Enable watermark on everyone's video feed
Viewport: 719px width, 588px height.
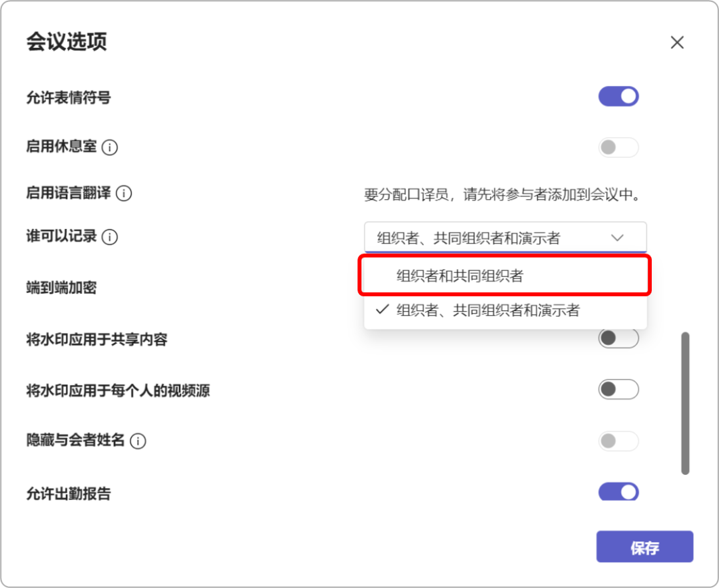618,389
